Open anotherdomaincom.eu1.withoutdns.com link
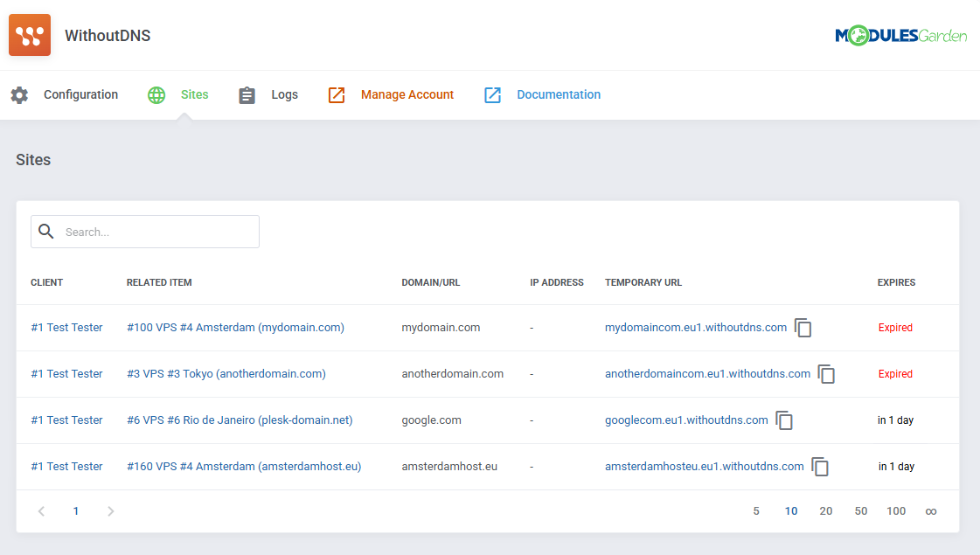Screen dimensions: 980x555 tap(707, 374)
